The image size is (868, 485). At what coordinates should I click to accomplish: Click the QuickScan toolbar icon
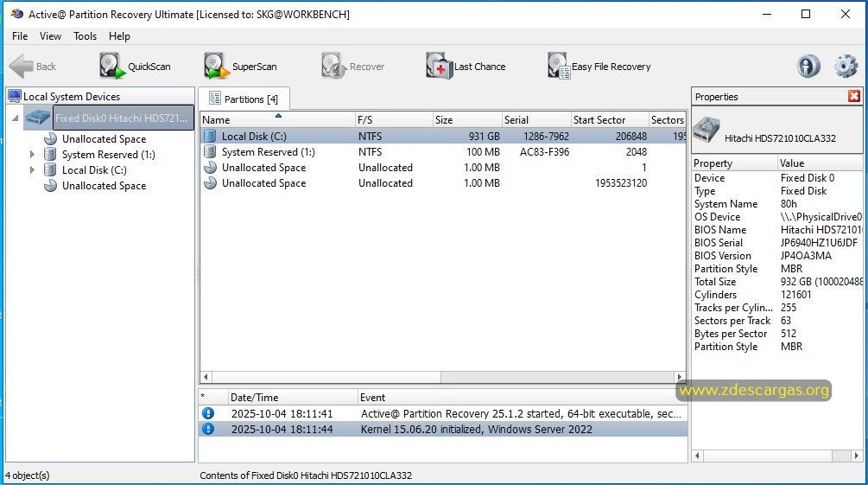click(x=111, y=66)
